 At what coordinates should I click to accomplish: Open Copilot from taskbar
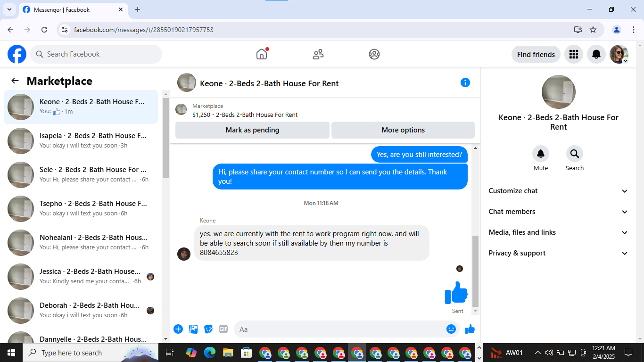pos(191,353)
